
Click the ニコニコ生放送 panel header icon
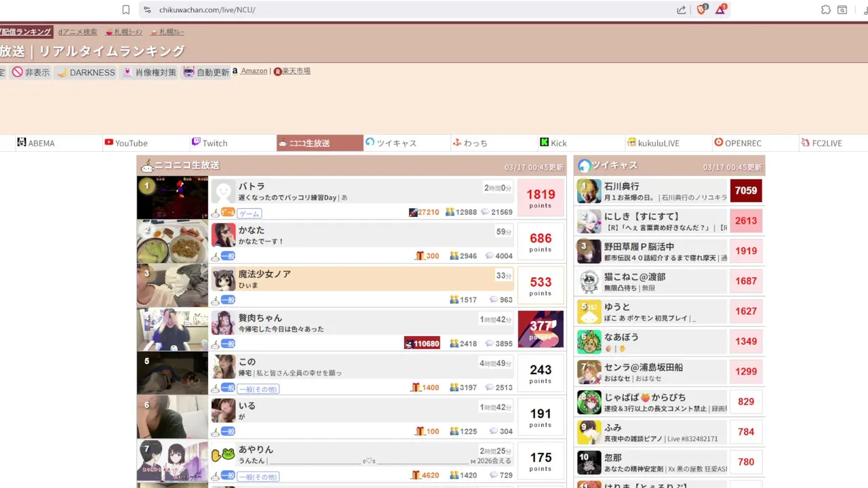147,165
